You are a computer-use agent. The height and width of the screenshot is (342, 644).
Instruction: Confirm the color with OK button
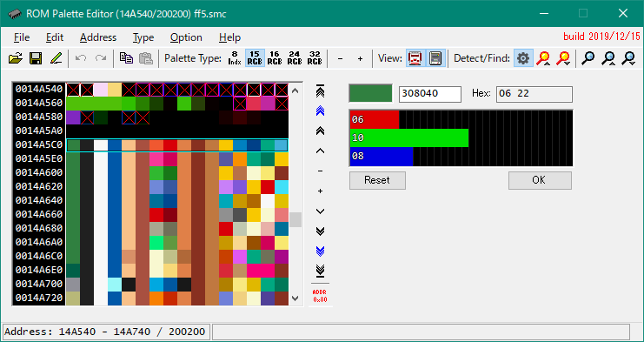(x=540, y=180)
